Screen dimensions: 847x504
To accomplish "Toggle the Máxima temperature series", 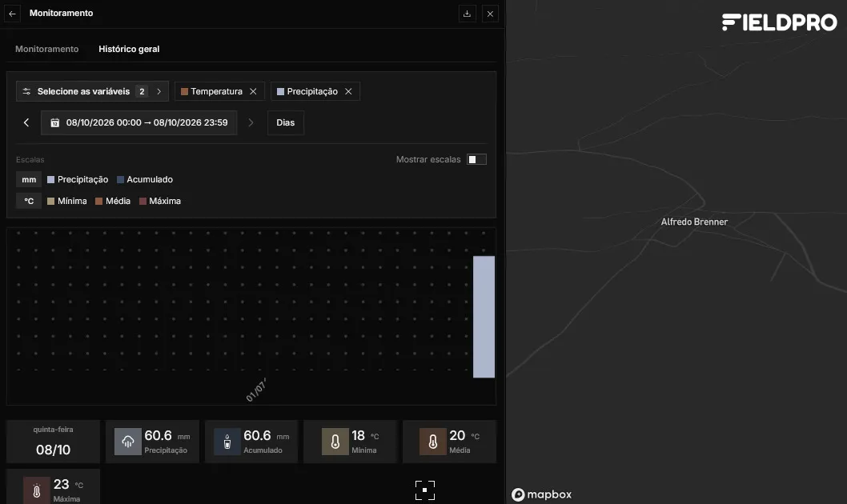I will point(160,202).
